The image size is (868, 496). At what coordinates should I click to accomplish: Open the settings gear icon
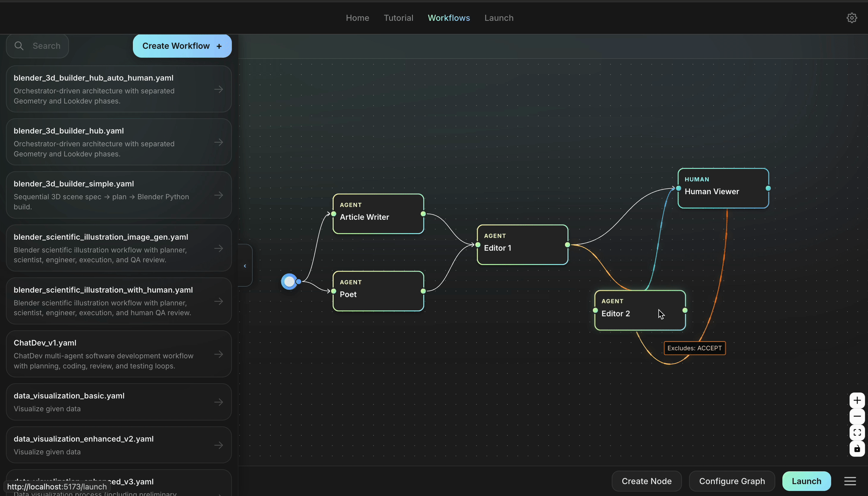tap(852, 18)
